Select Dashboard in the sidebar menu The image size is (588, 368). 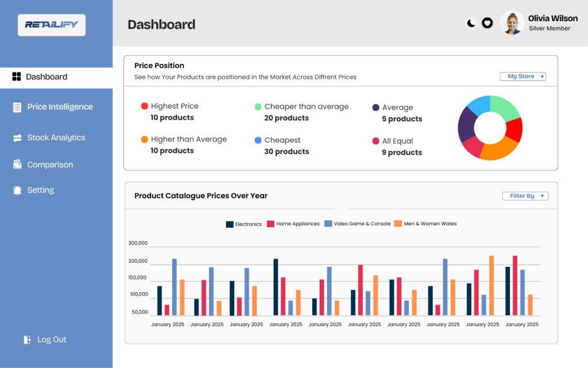(47, 76)
